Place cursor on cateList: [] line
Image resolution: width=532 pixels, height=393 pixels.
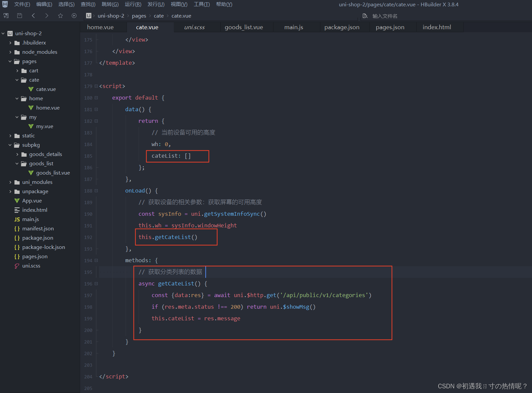point(171,156)
